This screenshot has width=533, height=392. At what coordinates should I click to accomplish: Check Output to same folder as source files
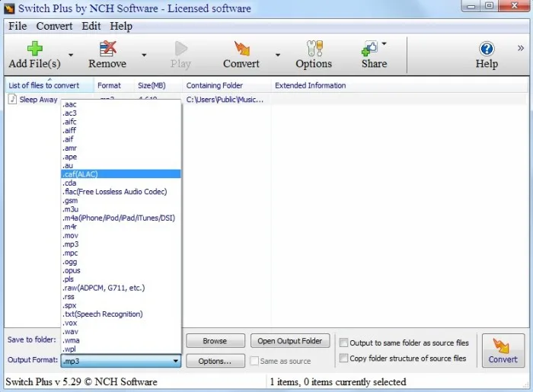click(x=343, y=343)
